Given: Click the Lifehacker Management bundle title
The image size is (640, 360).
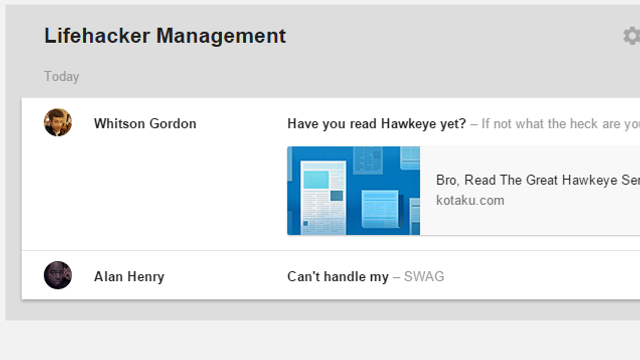Looking at the screenshot, I should point(165,36).
